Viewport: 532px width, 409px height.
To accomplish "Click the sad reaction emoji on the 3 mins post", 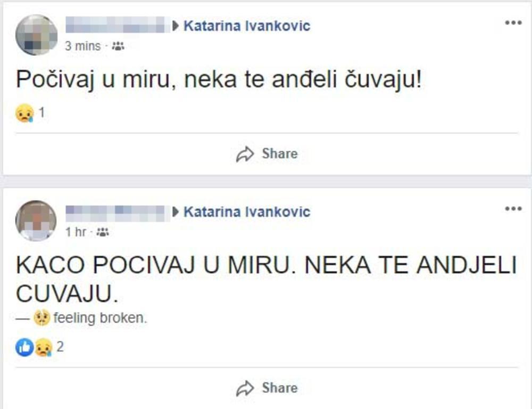I will tap(25, 113).
